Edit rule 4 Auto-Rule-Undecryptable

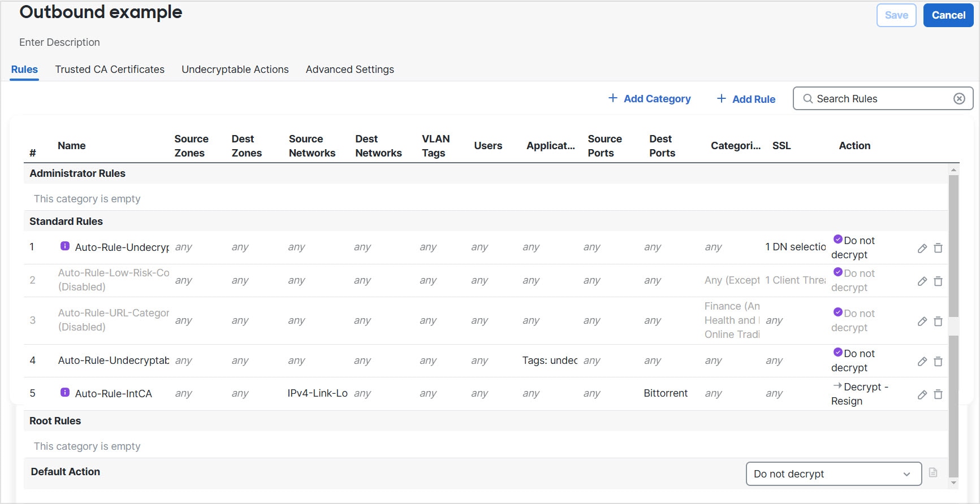point(922,362)
